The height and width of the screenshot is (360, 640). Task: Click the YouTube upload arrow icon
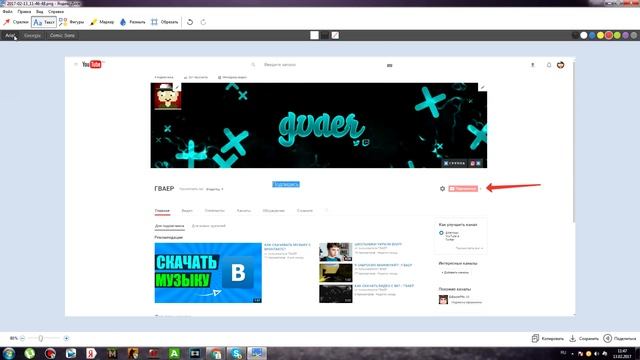tap(533, 65)
